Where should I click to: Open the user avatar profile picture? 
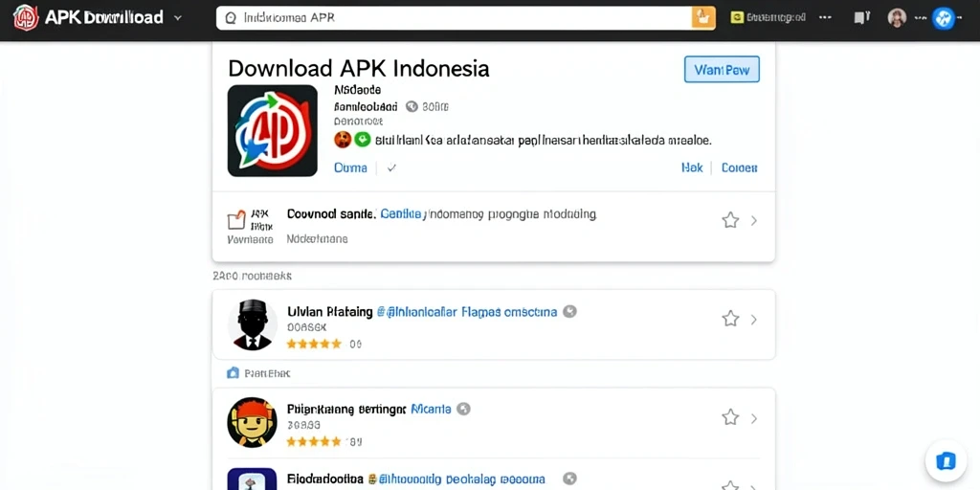click(x=897, y=18)
